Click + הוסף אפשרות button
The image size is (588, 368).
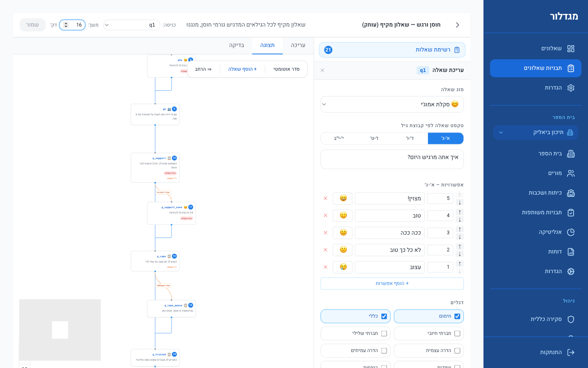(392, 284)
